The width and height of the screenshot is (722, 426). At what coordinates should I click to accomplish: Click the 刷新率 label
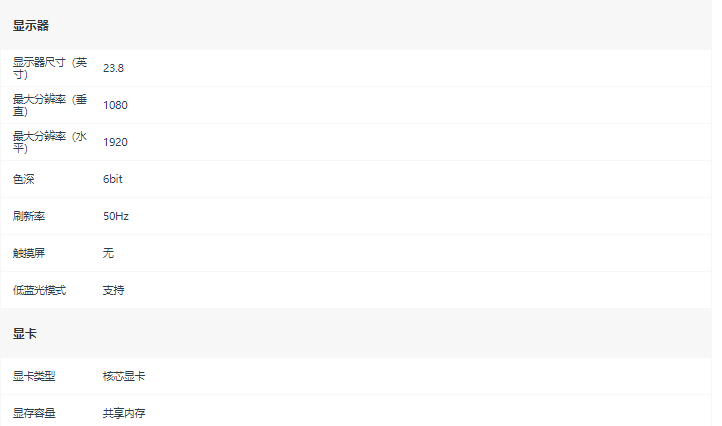29,216
